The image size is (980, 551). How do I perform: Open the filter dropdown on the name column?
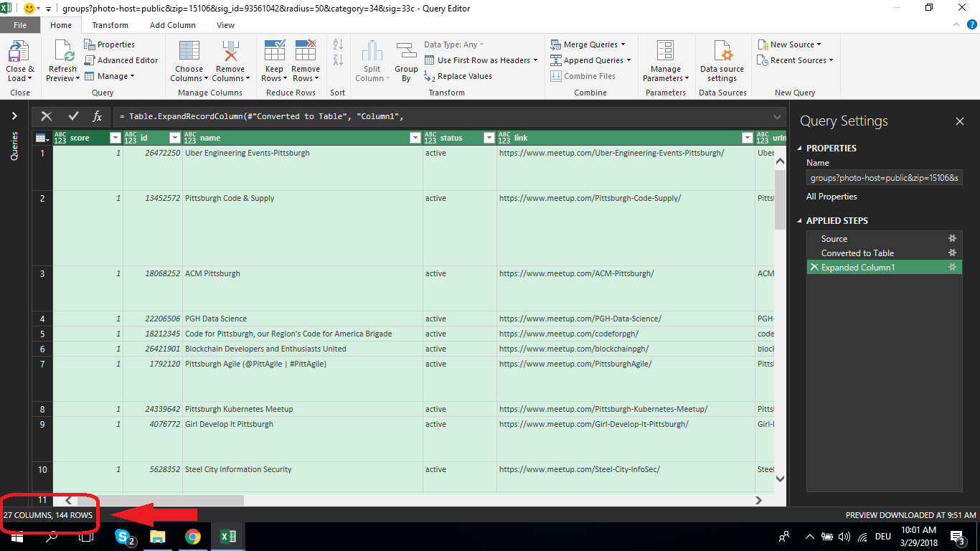415,137
